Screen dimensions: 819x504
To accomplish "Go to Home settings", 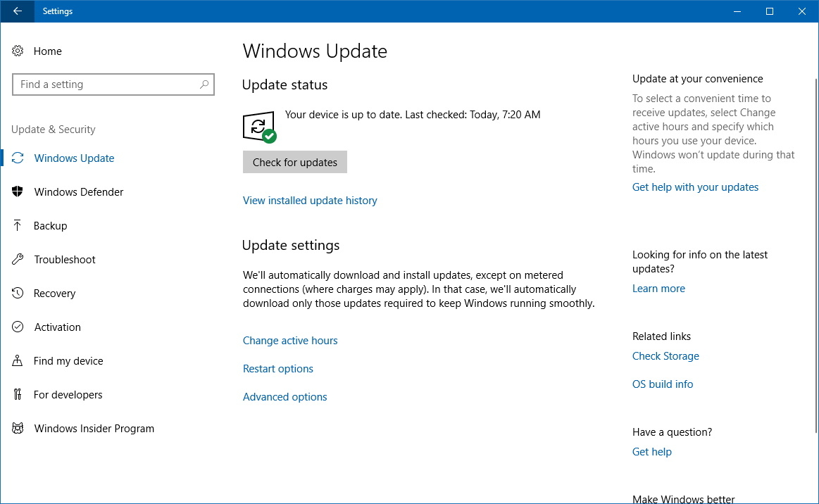I will (47, 51).
